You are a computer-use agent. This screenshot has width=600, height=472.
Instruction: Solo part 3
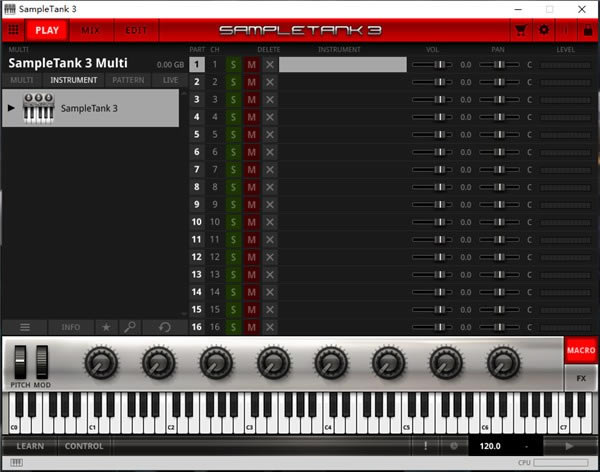[233, 100]
